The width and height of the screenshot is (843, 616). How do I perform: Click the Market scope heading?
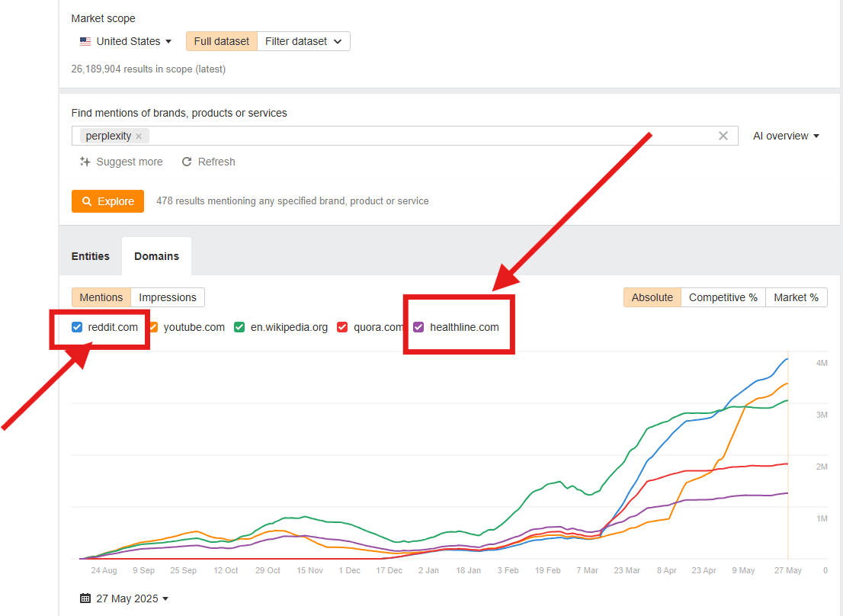tap(103, 18)
